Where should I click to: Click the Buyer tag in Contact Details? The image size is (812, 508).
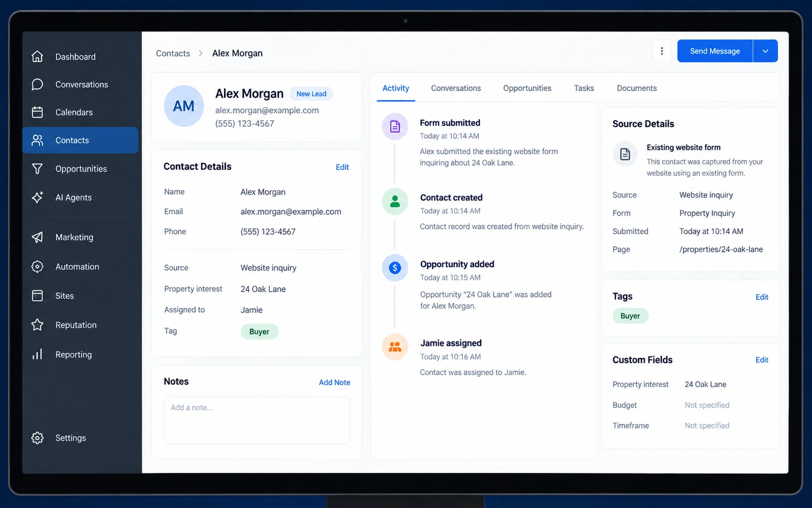[x=260, y=332]
